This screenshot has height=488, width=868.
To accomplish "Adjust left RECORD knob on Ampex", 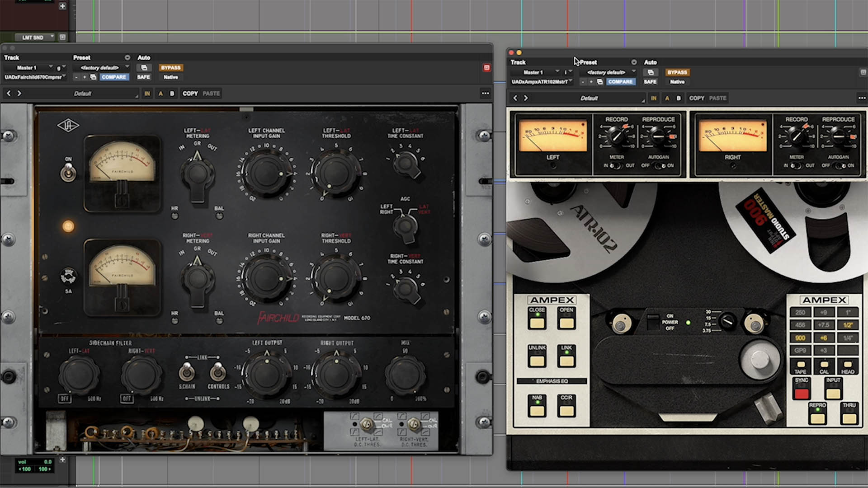I will pos(616,136).
